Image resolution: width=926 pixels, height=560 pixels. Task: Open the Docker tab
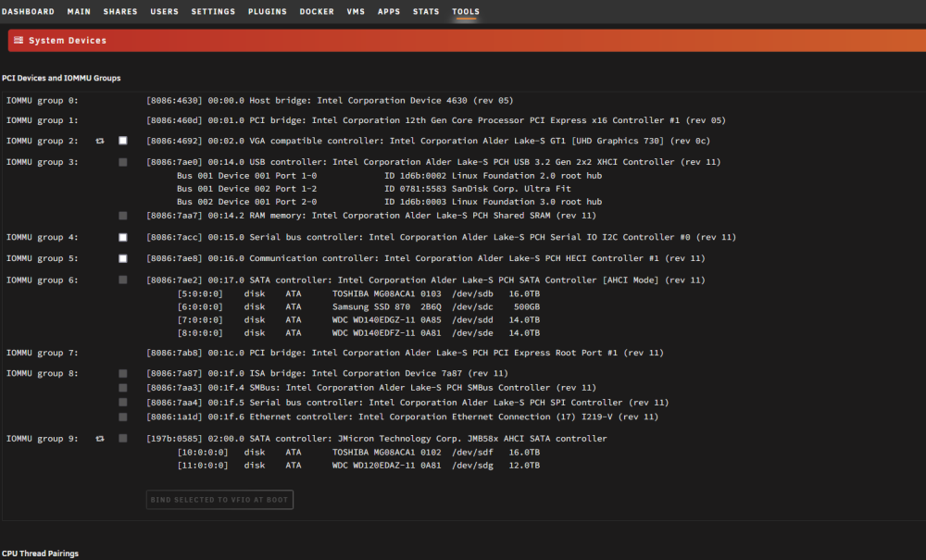click(x=317, y=11)
